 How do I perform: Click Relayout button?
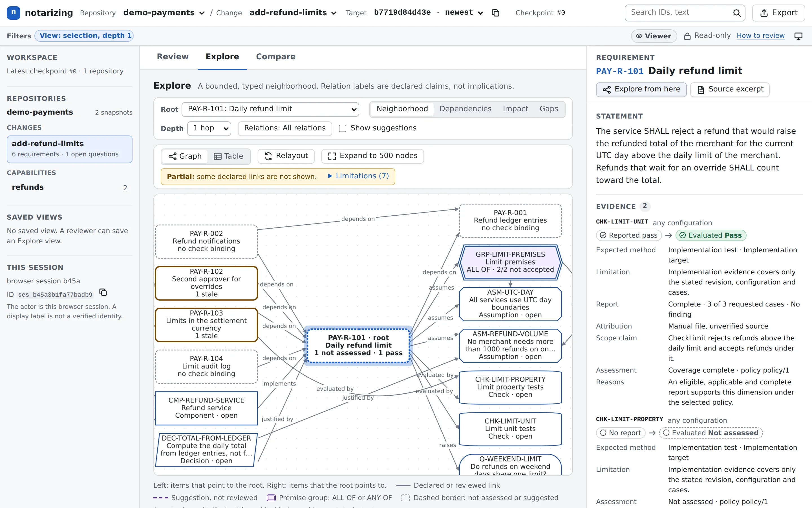pyautogui.click(x=286, y=156)
